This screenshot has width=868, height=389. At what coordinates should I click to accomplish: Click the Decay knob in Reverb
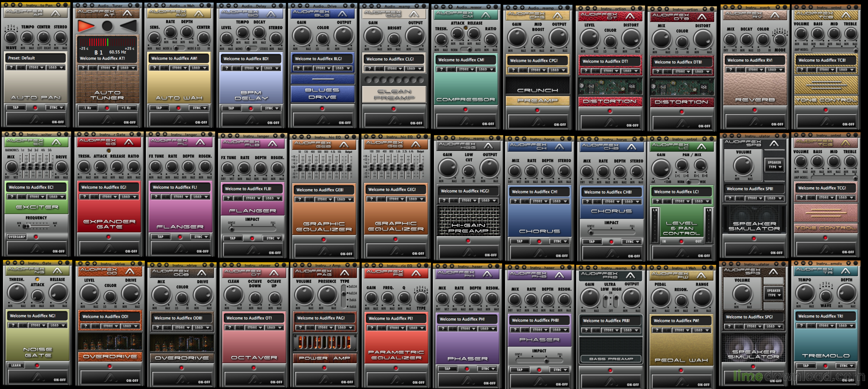pyautogui.click(x=747, y=40)
